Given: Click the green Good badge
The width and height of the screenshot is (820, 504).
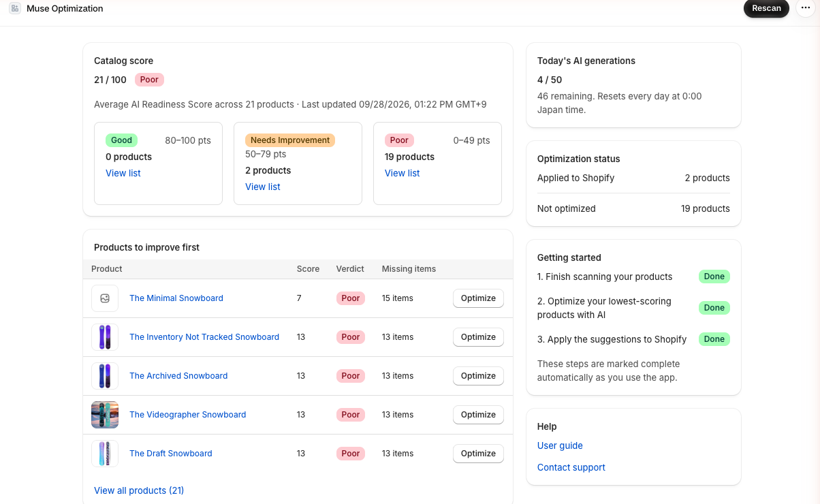Looking at the screenshot, I should pyautogui.click(x=121, y=140).
